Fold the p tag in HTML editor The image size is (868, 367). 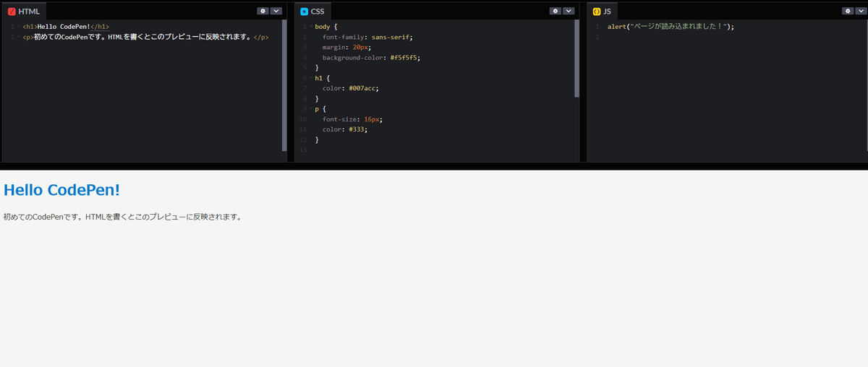[x=18, y=37]
